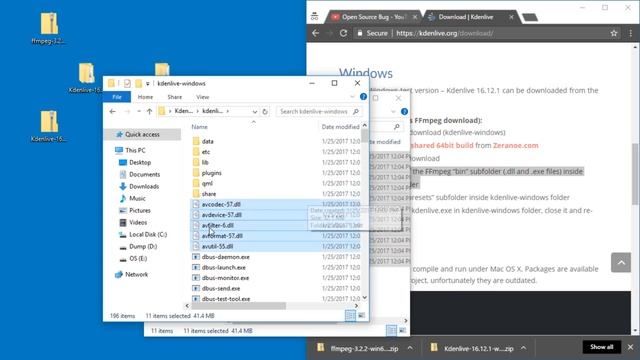The image size is (640, 360).
Task: Select OS (E:) drive in sidebar
Action: pyautogui.click(x=138, y=258)
